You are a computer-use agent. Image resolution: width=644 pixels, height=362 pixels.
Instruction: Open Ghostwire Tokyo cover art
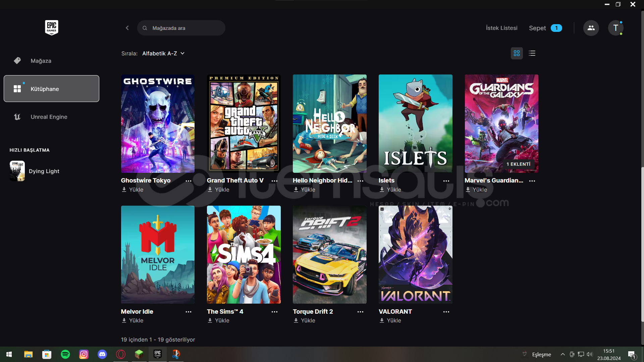tap(158, 123)
